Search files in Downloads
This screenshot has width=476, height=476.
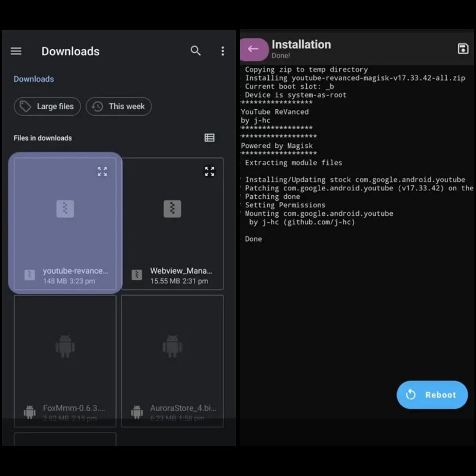click(x=196, y=51)
